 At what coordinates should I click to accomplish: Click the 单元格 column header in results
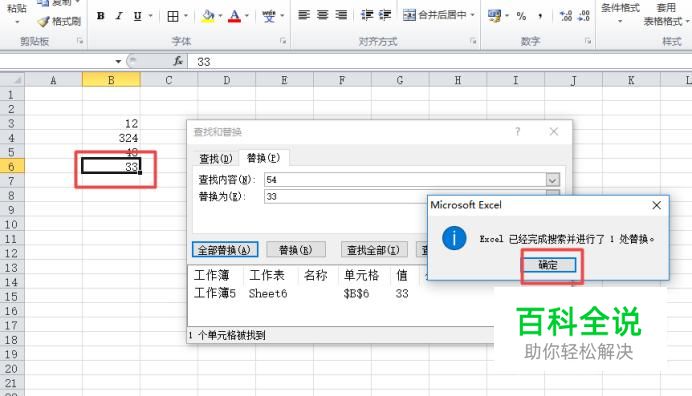pos(361,275)
